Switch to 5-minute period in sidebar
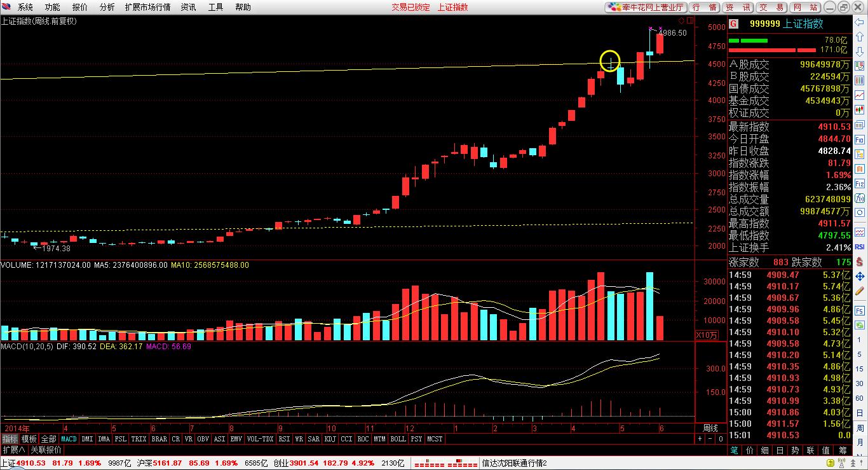 [860, 354]
